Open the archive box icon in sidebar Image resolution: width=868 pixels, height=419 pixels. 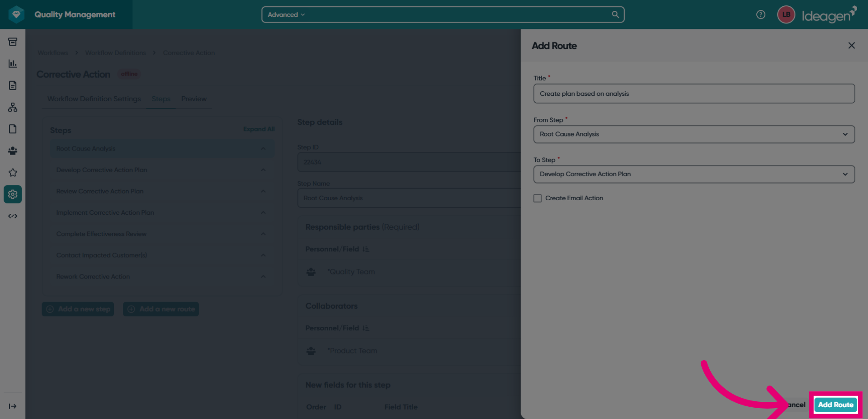(x=13, y=42)
